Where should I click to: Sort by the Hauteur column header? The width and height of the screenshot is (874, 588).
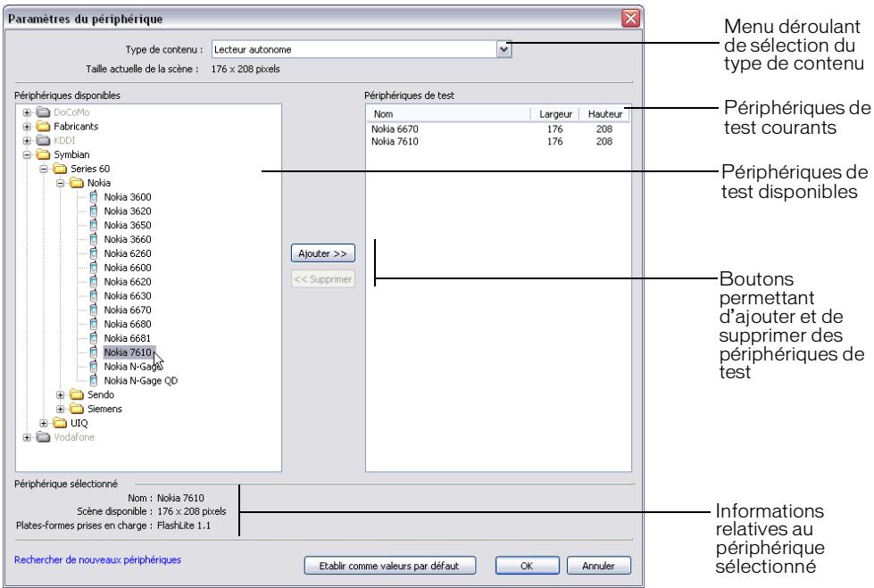pyautogui.click(x=604, y=113)
